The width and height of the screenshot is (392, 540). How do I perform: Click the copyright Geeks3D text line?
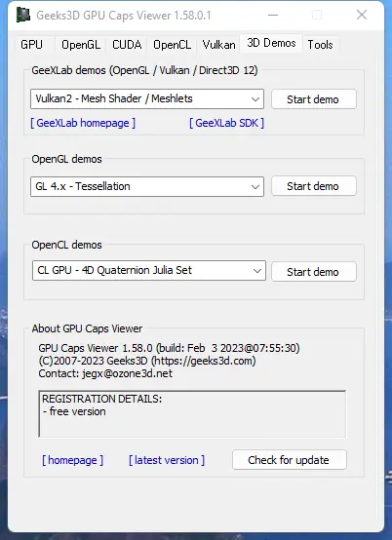click(x=147, y=361)
